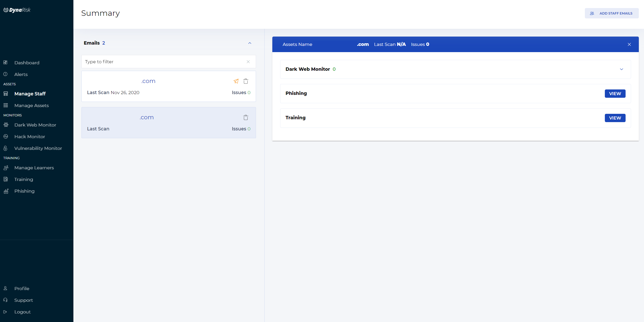Focus the Type to filter input
Screen dimensions: 644x322
pyautogui.click(x=163, y=62)
